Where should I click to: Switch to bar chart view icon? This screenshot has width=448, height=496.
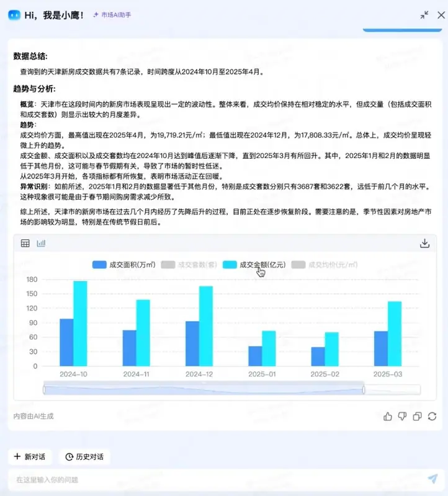(x=41, y=243)
